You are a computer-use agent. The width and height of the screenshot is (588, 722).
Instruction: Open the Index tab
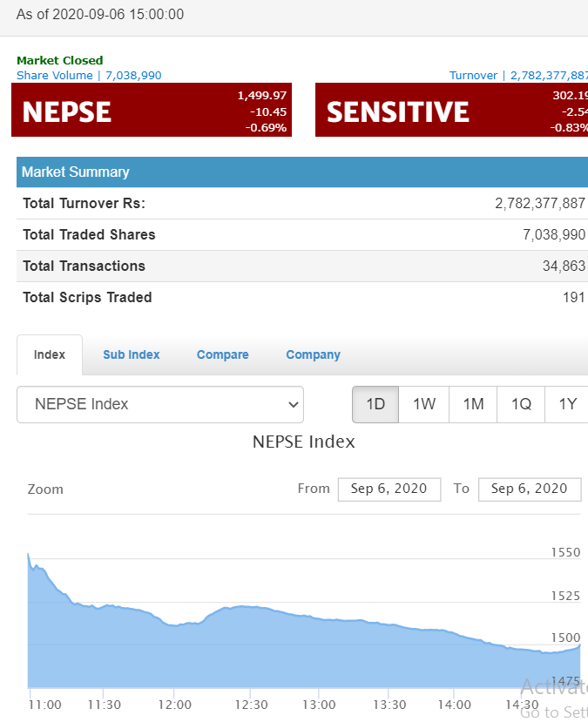(x=50, y=354)
